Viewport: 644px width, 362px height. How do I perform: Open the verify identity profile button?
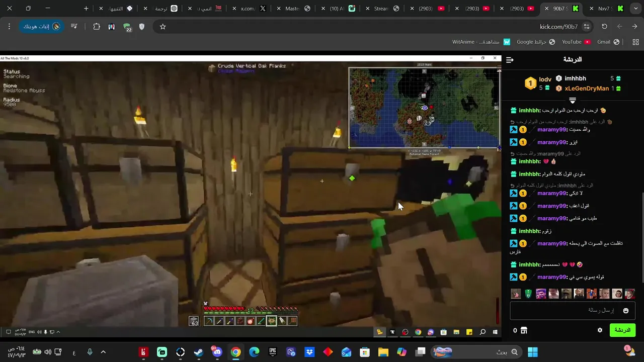(41, 27)
